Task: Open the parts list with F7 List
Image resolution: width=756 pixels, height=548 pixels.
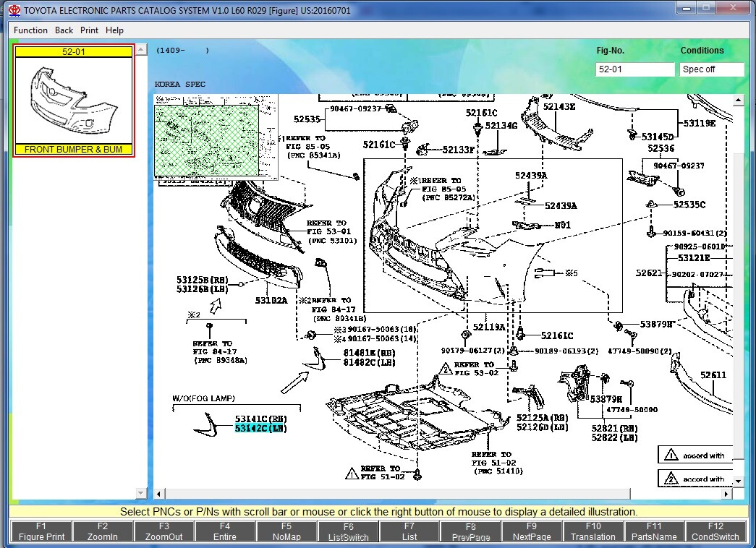Action: coord(409,531)
